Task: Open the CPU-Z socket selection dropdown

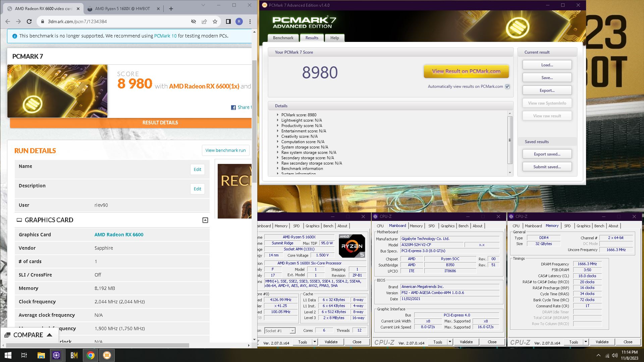Action: coord(292,331)
